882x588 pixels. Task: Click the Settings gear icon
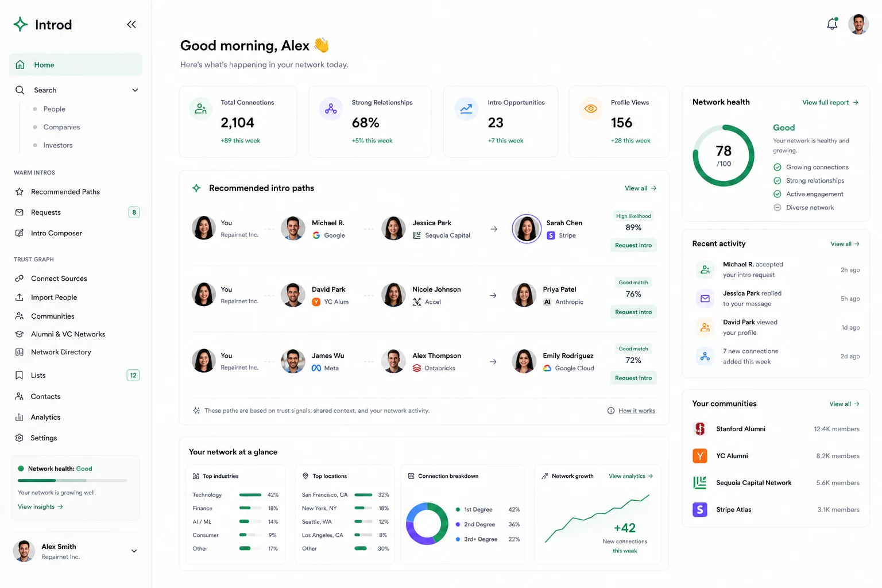pos(20,438)
